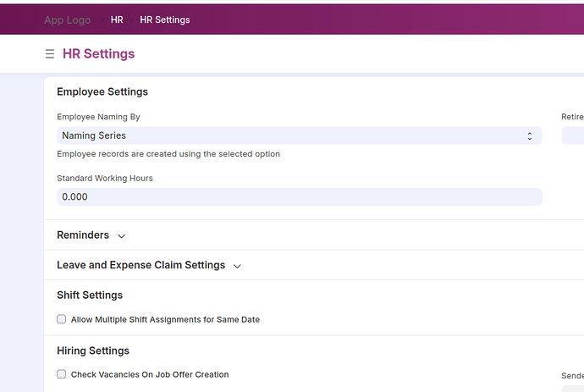Viewport: 584px width, 392px height.
Task: Click the up-down arrows icon in Naming Series field
Action: point(530,135)
